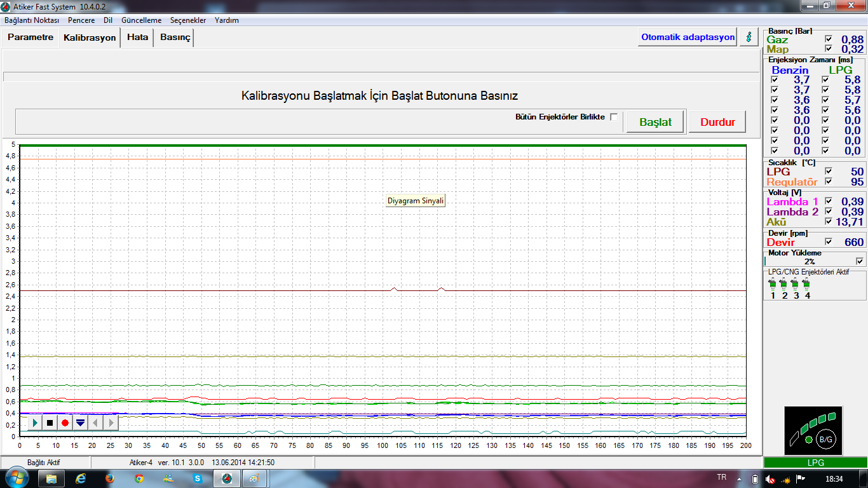Enable Bütün Enjektörler Birlikte checkbox
This screenshot has height=488, width=868.
(614, 117)
